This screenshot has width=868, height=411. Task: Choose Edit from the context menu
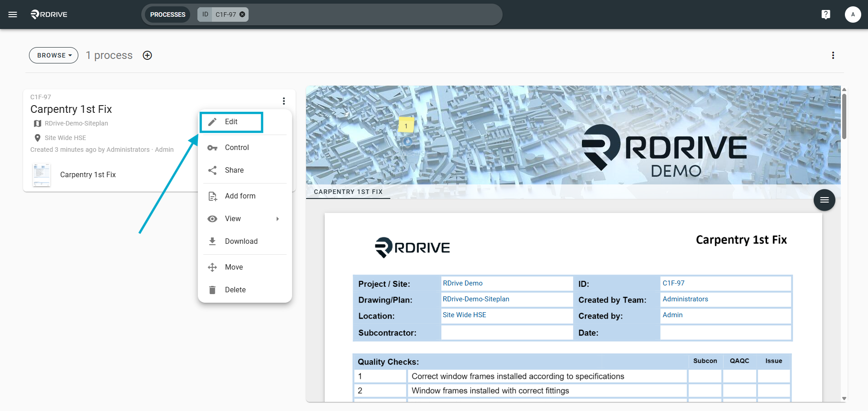[x=231, y=122]
